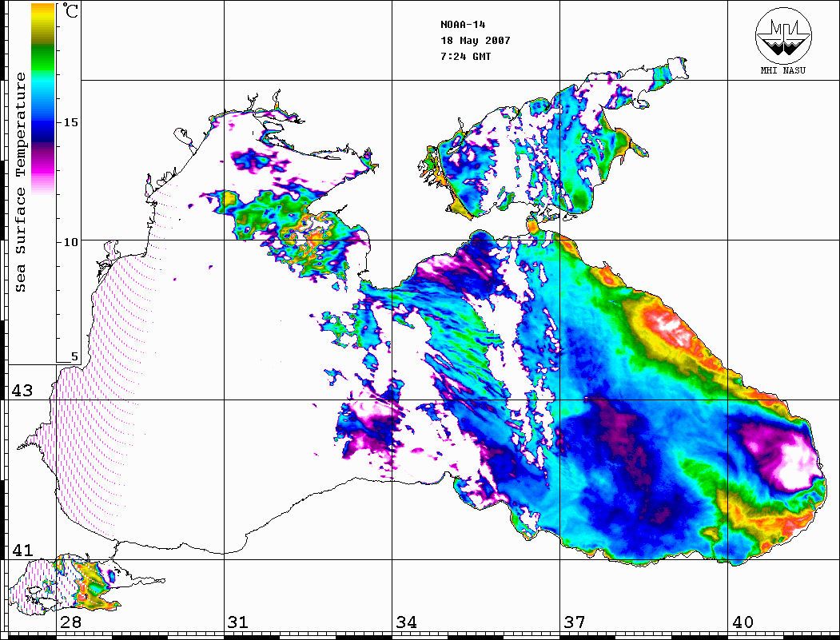Click longitude label '31'
840x640 pixels.
point(238,622)
